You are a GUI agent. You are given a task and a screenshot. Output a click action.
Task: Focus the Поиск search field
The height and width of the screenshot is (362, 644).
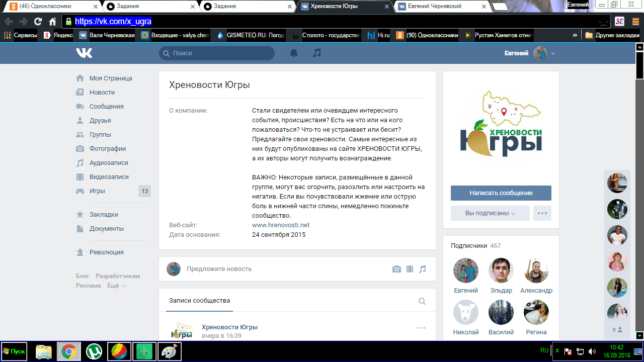[217, 53]
